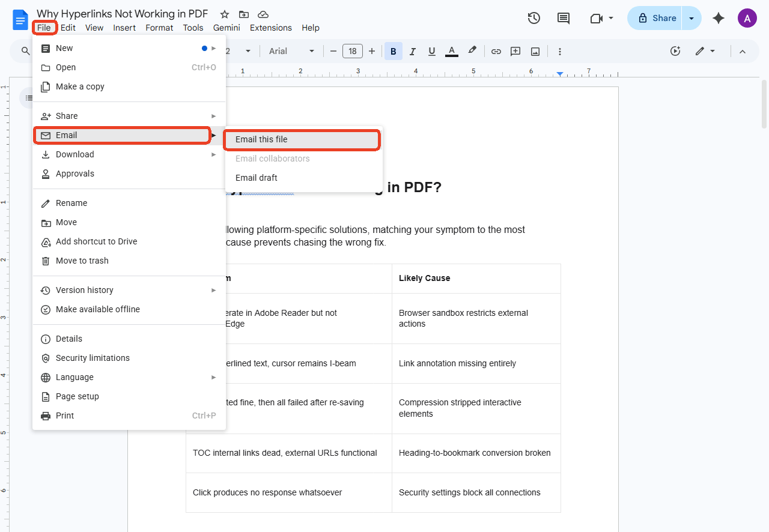Insert image icon
This screenshot has height=532, width=769.
click(x=535, y=51)
